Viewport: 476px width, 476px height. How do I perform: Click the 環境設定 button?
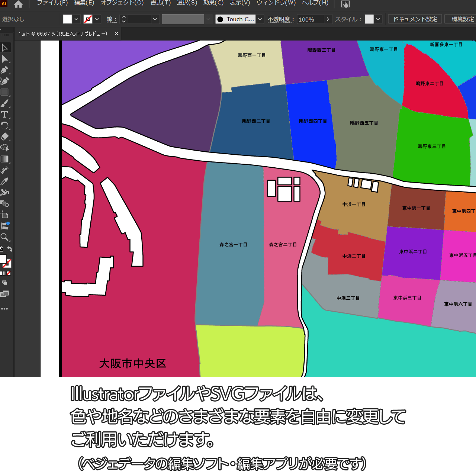(x=462, y=19)
